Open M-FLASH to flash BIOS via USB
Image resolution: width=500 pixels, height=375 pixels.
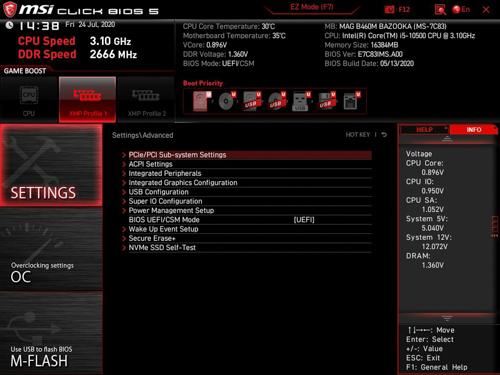[51, 333]
